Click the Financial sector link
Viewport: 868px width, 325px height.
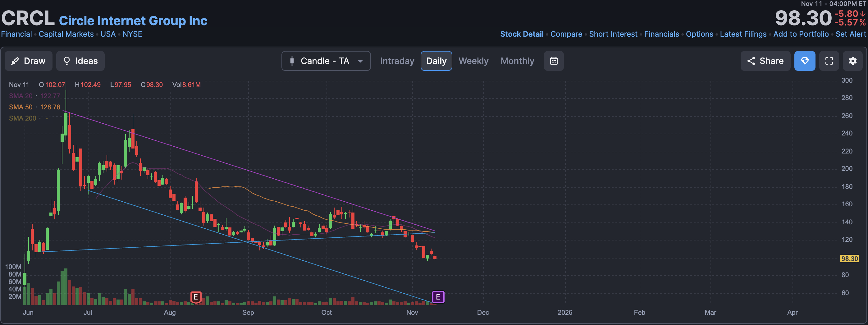pos(16,34)
